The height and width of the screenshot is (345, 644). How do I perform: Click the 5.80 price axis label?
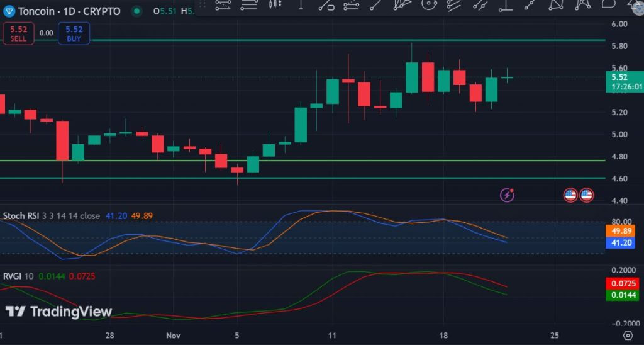click(x=619, y=46)
